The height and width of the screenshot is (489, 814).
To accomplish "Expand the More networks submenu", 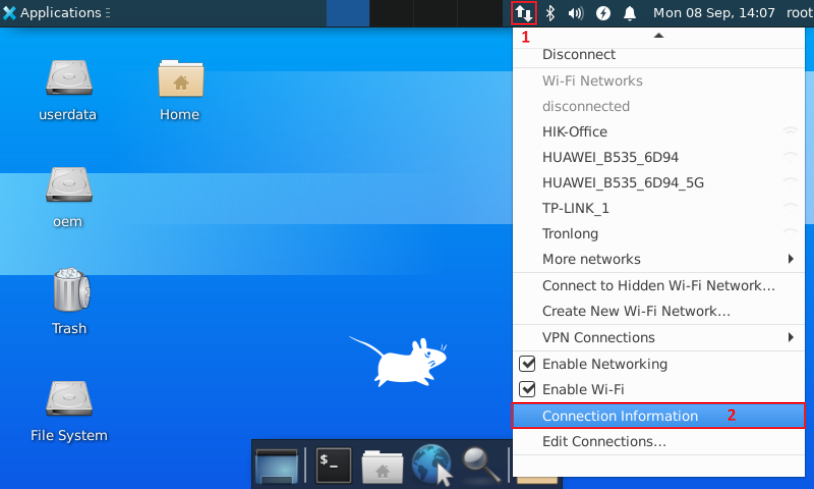I will click(x=659, y=259).
